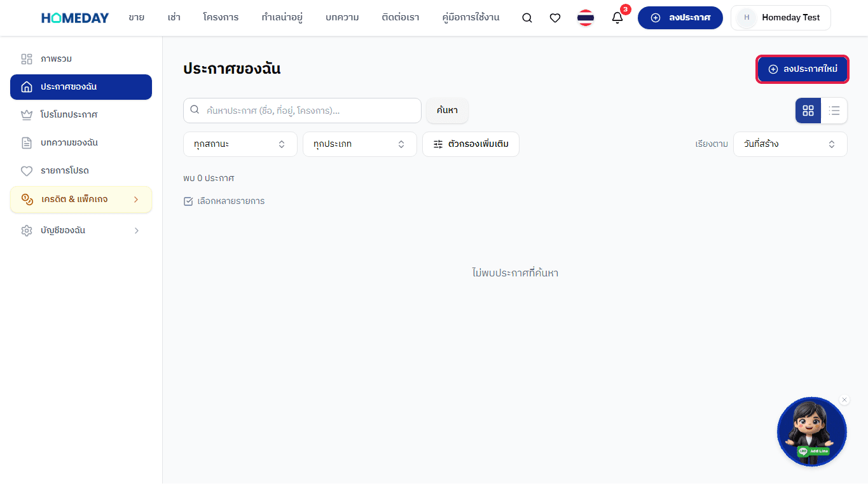The image size is (868, 488).
Task: Open the search magnifier in header
Action: tap(527, 18)
